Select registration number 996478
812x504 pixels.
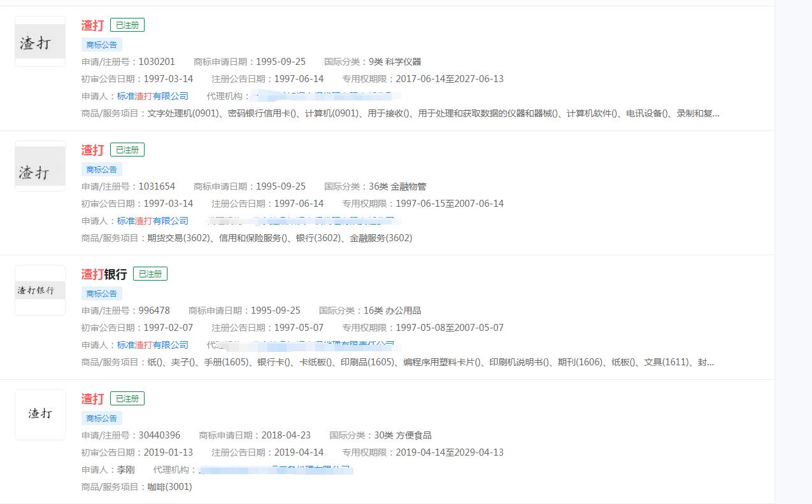154,311
